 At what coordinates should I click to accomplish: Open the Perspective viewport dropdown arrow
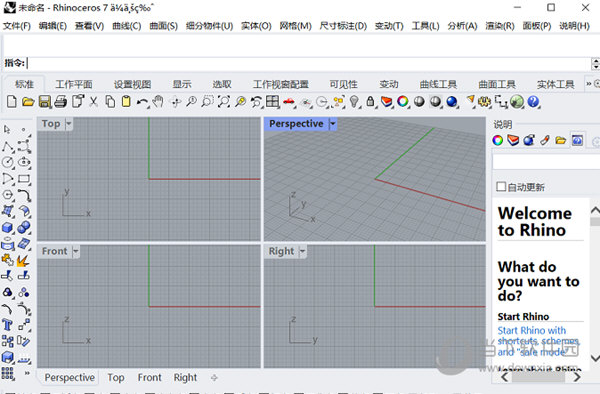[x=333, y=124]
